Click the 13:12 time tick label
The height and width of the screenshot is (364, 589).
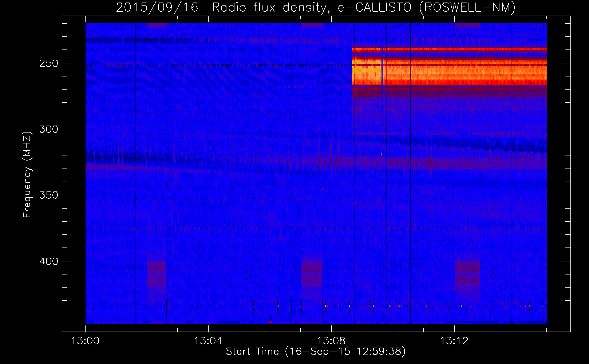[x=454, y=341]
